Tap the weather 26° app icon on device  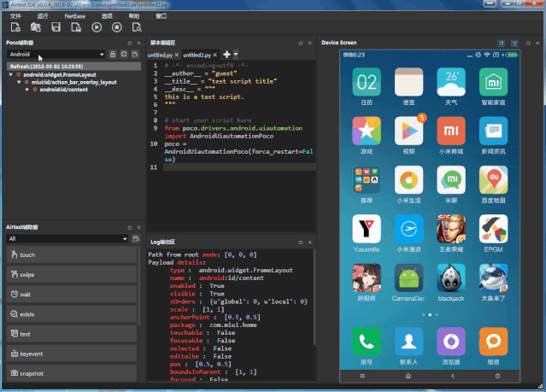click(451, 82)
